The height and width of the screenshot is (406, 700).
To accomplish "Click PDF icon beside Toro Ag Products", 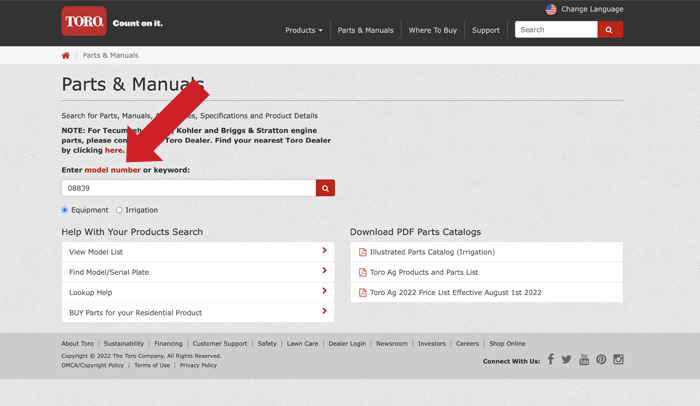I will (x=362, y=272).
